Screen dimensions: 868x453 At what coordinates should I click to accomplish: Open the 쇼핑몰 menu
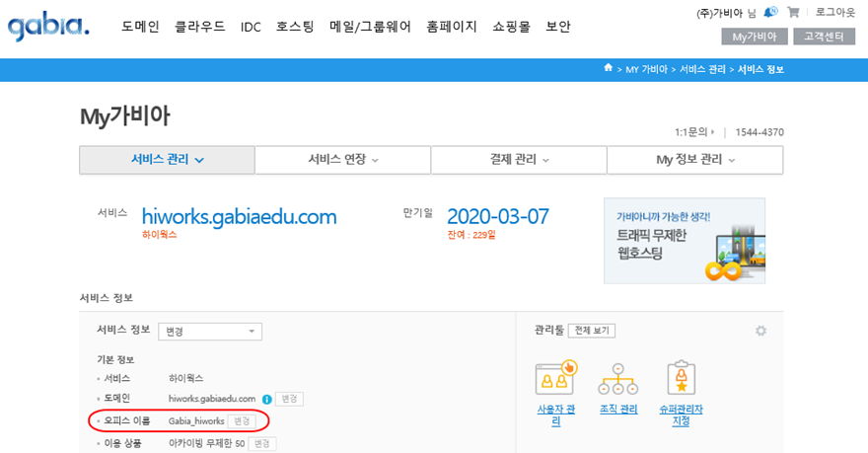[x=512, y=27]
